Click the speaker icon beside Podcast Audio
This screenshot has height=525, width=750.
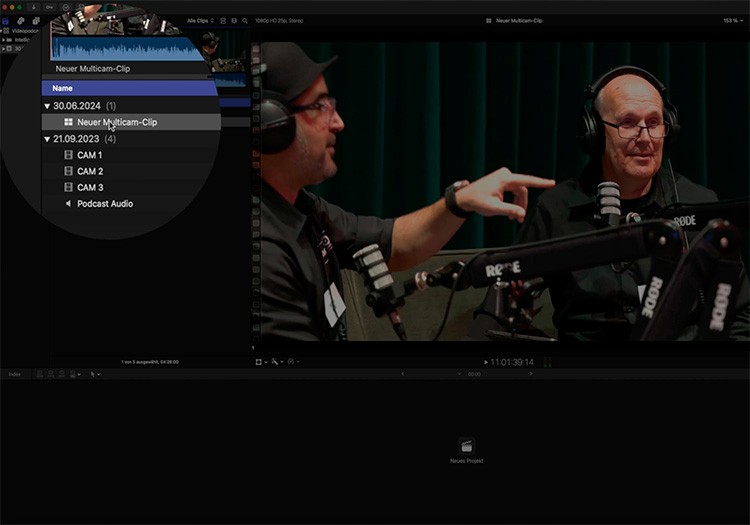point(68,204)
